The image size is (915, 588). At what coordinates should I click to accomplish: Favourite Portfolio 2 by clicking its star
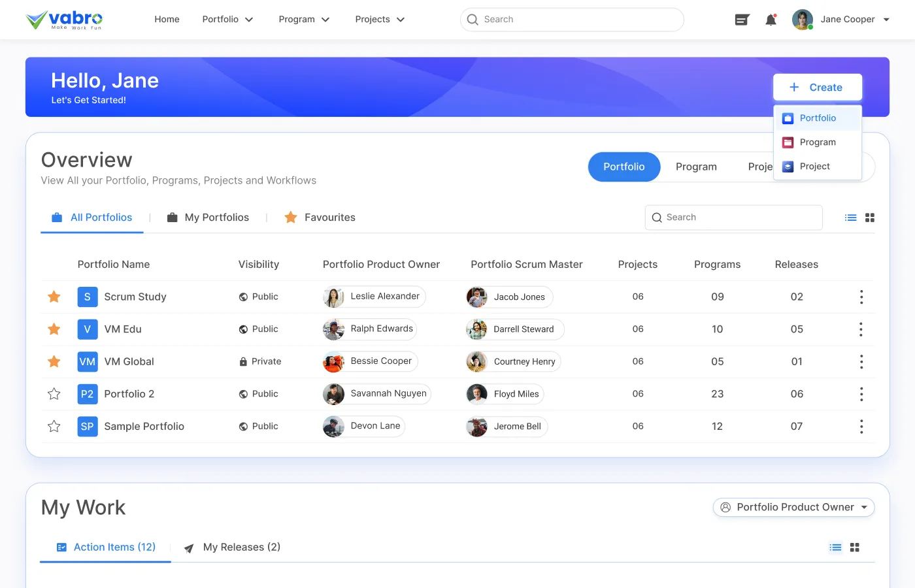pos(54,394)
